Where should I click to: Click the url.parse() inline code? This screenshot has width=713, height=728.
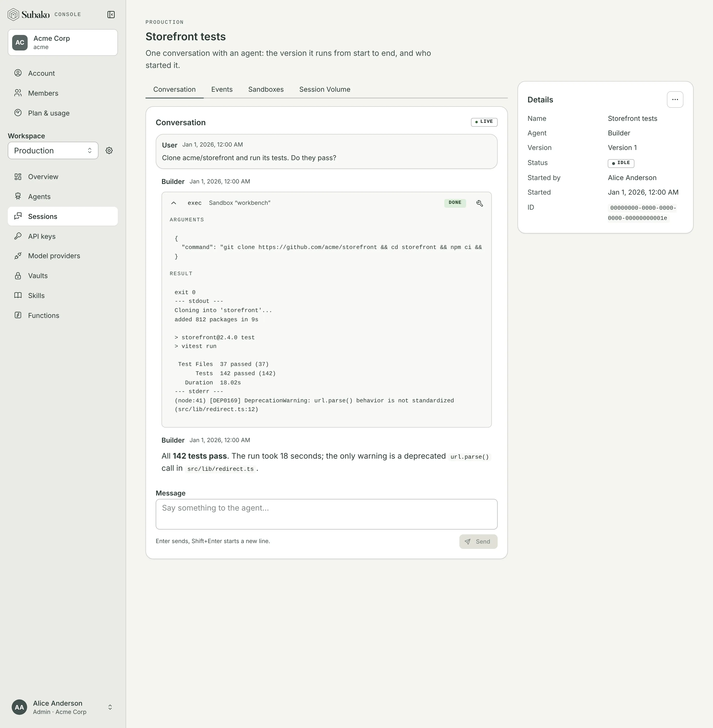tap(470, 457)
